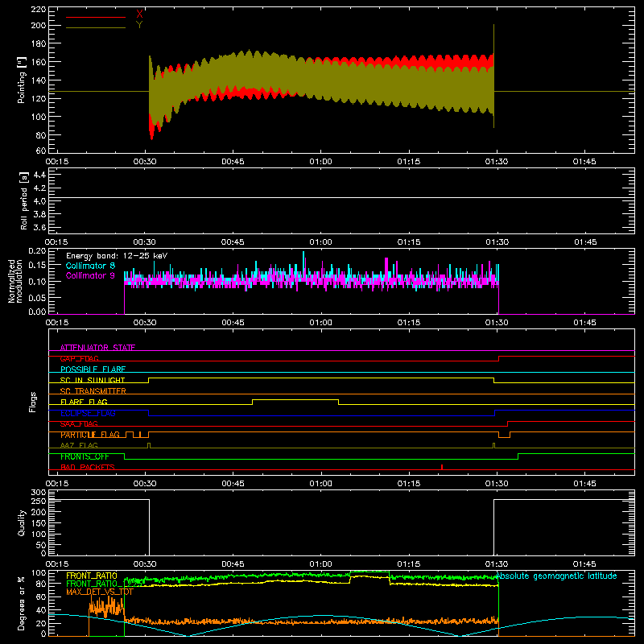Select the orange MAX_DET_VS_TOT legend label
Screen dimensions: 644x644
coord(100,592)
